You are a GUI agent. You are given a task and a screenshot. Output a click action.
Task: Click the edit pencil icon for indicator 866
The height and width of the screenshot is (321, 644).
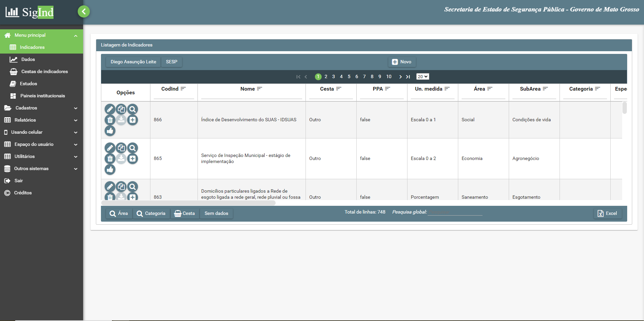(x=110, y=109)
